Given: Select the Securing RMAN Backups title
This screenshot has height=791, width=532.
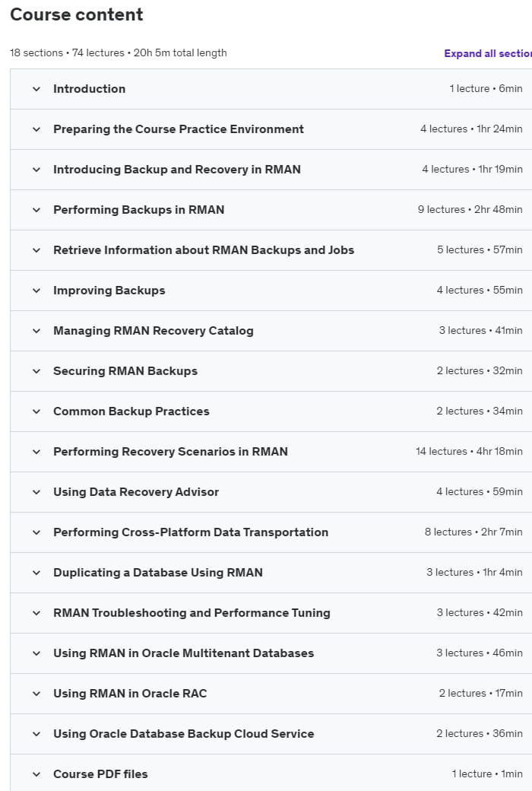Looking at the screenshot, I should (x=125, y=371).
